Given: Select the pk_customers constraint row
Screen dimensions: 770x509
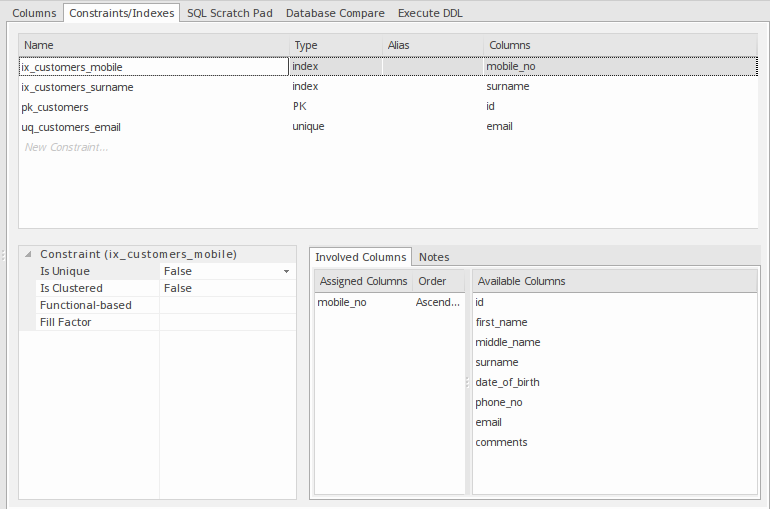Looking at the screenshot, I should click(55, 107).
